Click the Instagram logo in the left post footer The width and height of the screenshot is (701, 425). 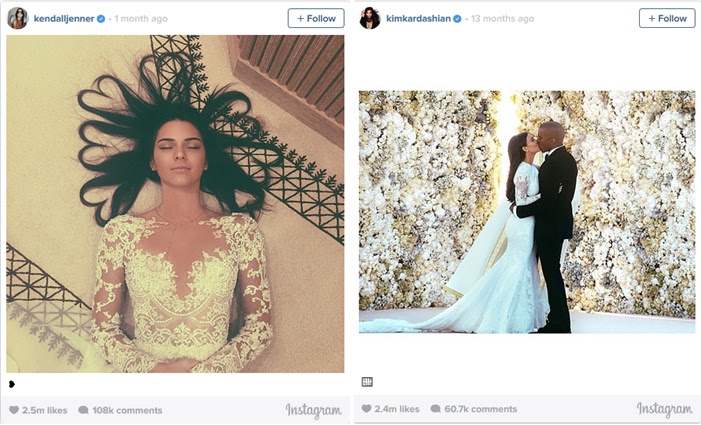313,411
